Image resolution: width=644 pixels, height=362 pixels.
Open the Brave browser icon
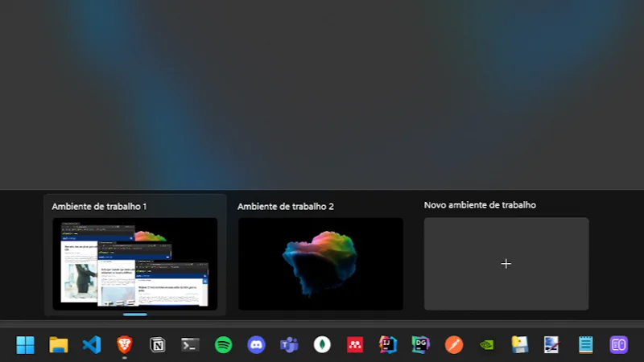pyautogui.click(x=124, y=345)
